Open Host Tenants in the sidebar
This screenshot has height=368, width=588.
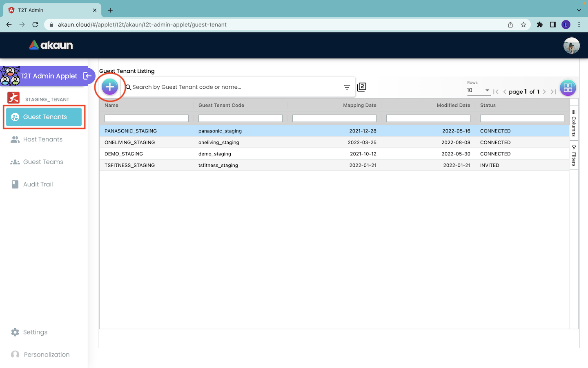point(42,139)
